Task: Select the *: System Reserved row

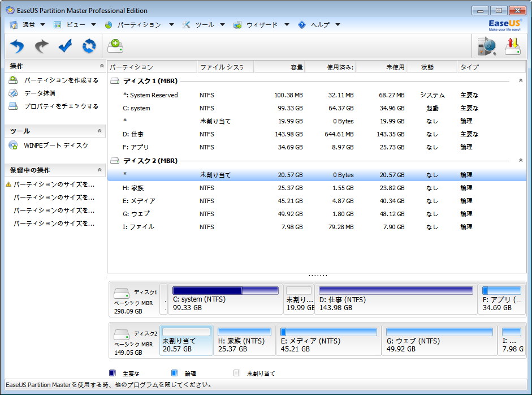Action: (317, 95)
